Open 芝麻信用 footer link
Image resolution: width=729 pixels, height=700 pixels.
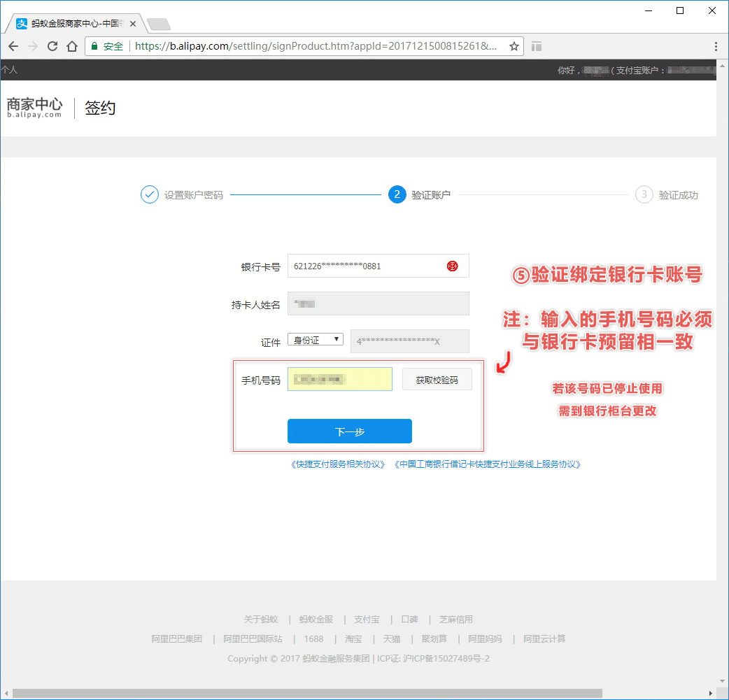[x=455, y=619]
